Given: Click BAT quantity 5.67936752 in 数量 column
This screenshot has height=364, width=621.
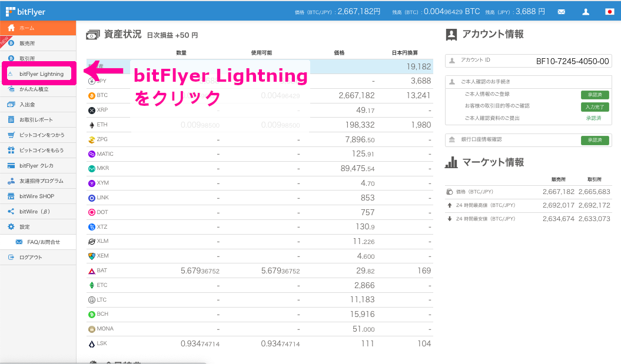Looking at the screenshot, I should tap(200, 271).
